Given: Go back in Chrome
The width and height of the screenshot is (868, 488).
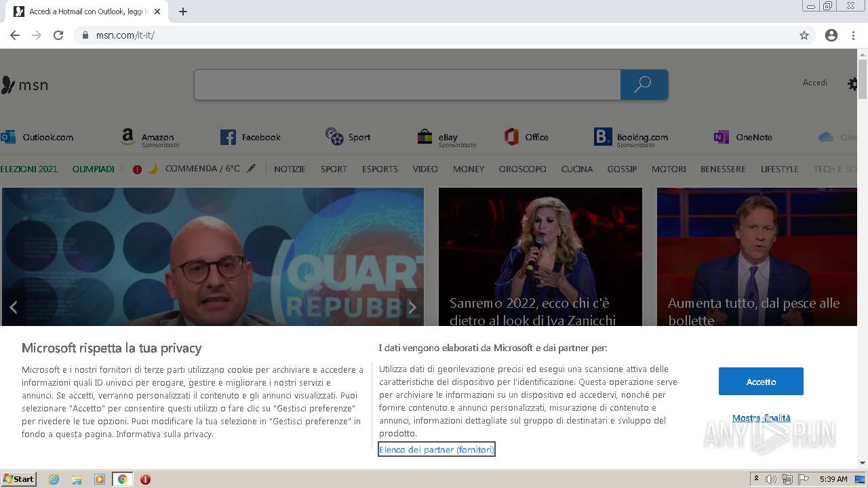Looking at the screenshot, I should pyautogui.click(x=15, y=35).
